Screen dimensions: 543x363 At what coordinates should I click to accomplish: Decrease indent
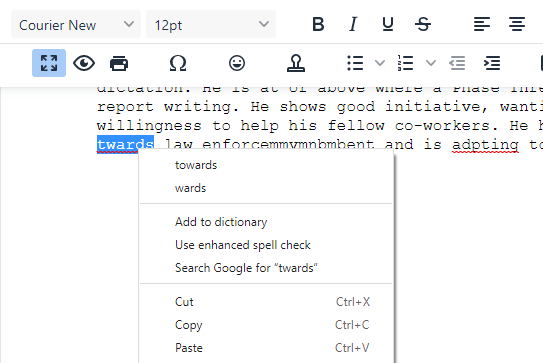[457, 63]
